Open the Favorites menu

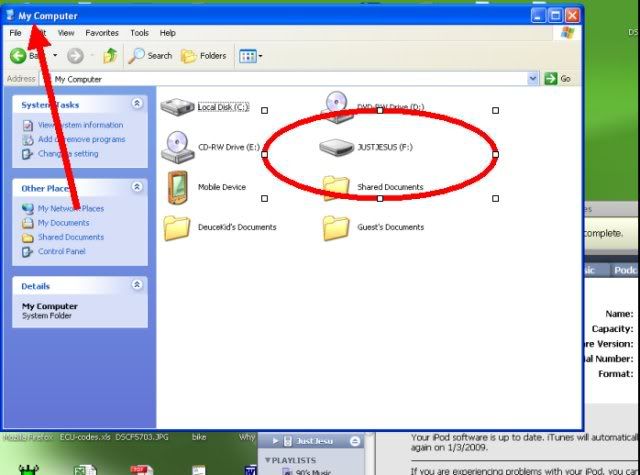click(x=101, y=33)
